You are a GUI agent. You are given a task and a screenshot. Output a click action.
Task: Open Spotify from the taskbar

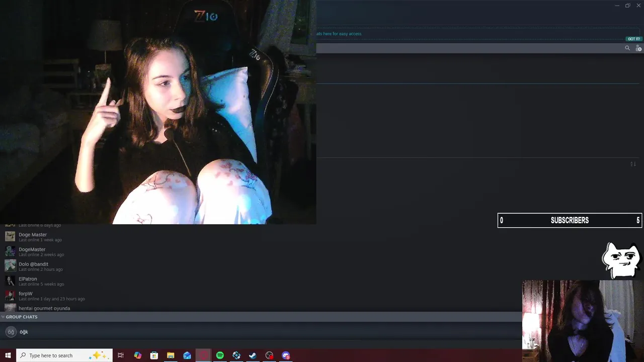[220, 355]
